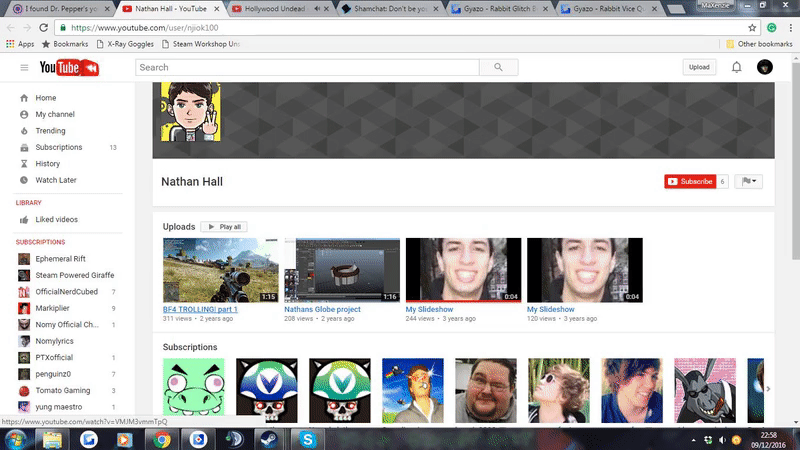The width and height of the screenshot is (800, 450).
Task: Open the 120-views My Slideshow thumbnail
Action: click(x=585, y=270)
